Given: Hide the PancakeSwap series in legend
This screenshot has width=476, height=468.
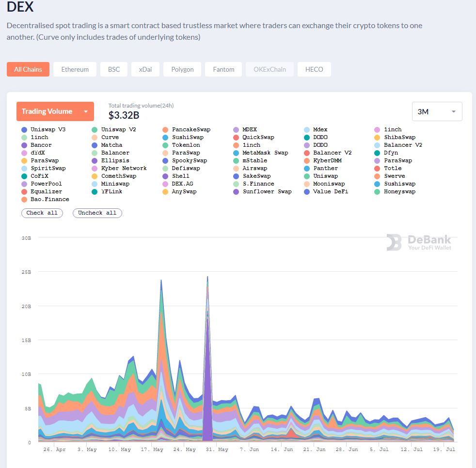Looking at the screenshot, I should pos(187,129).
